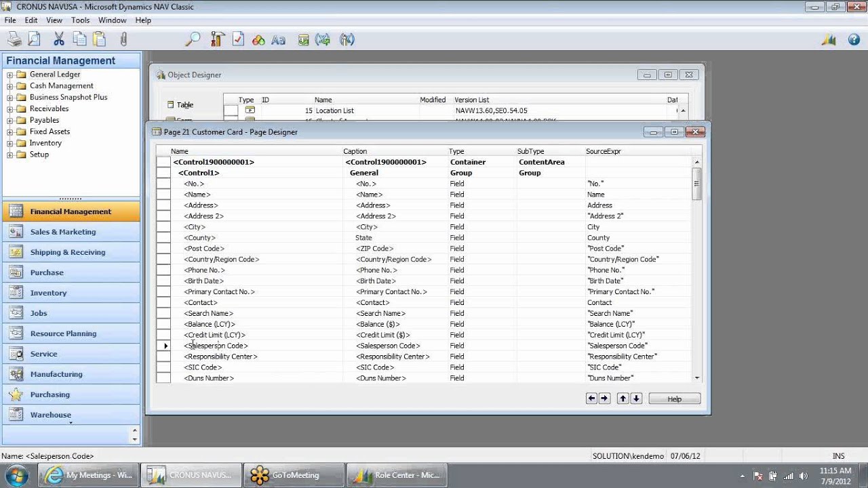Screen dimensions: 868x488
Task: Open the Resource Planning navigation menu
Action: point(71,333)
